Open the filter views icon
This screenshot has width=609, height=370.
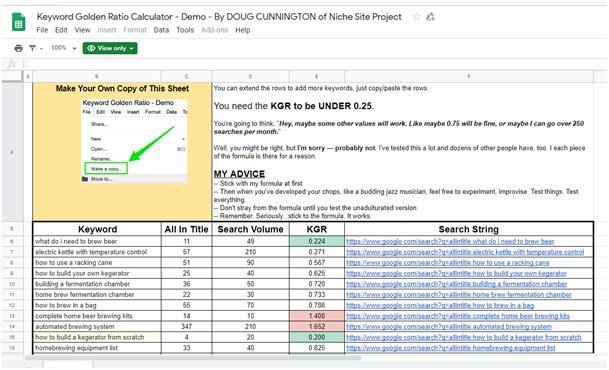click(33, 48)
